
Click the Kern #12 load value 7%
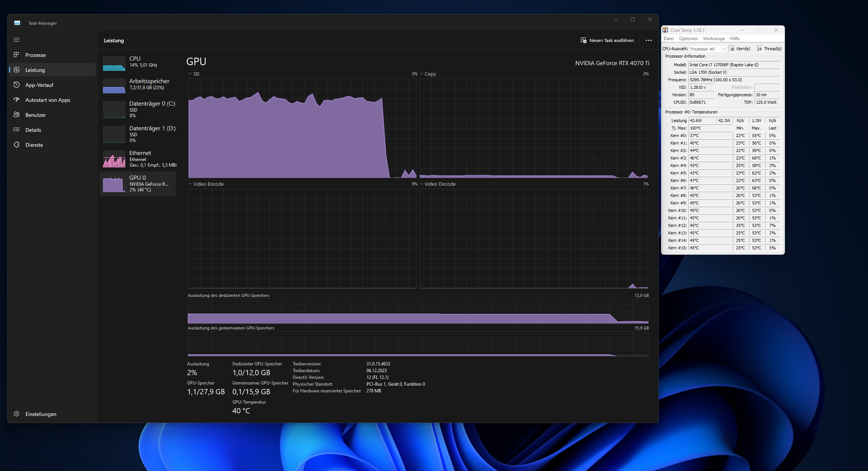772,225
